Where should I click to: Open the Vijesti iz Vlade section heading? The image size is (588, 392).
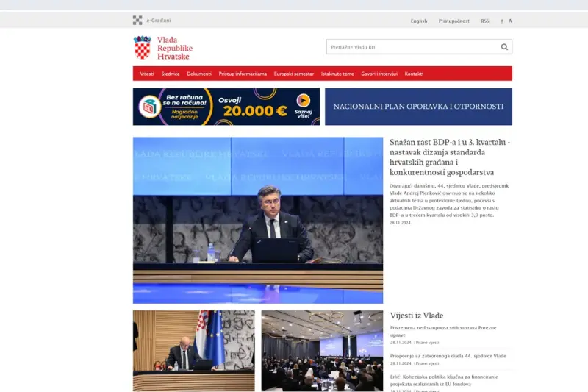[417, 316]
